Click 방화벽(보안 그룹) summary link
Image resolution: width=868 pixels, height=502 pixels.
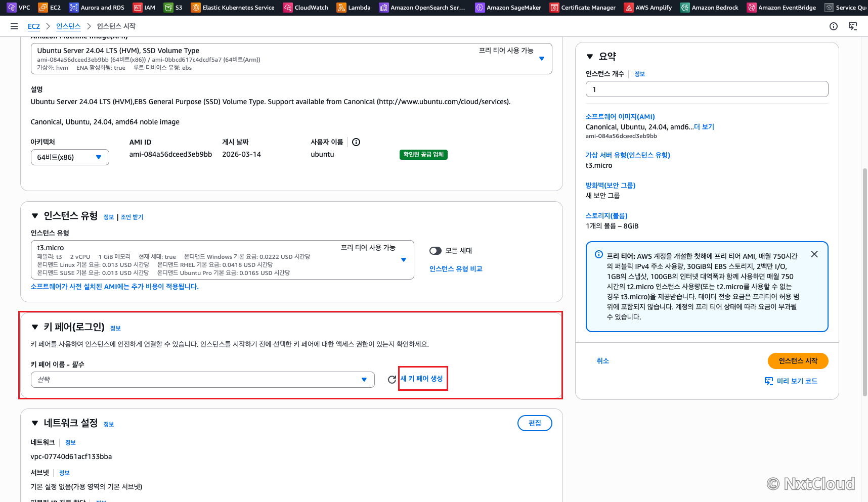[x=611, y=186]
